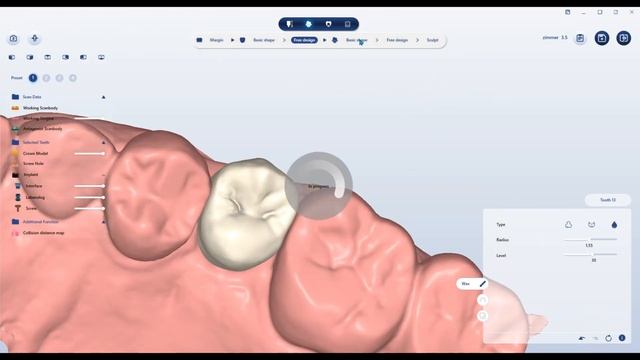
Task: Click the fit-to-view pin icon
Action: click(35, 39)
